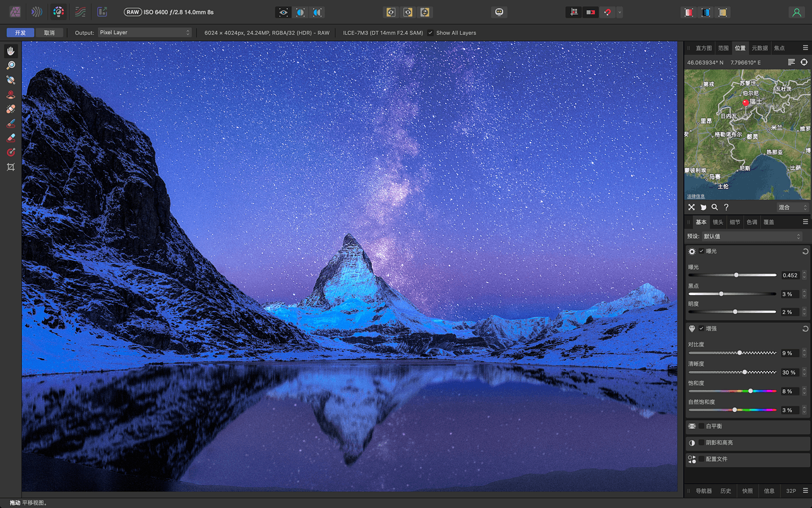This screenshot has width=812, height=508.
Task: Enable the split view mode icon
Action: tap(301, 11)
